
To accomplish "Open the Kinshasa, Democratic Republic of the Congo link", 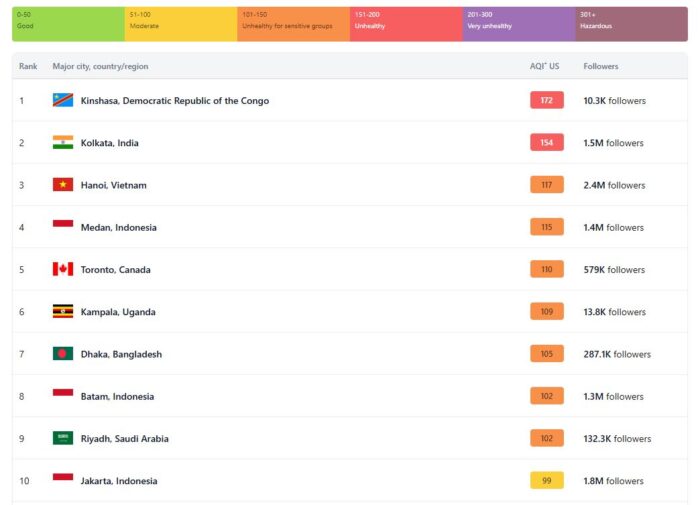I will point(174,101).
